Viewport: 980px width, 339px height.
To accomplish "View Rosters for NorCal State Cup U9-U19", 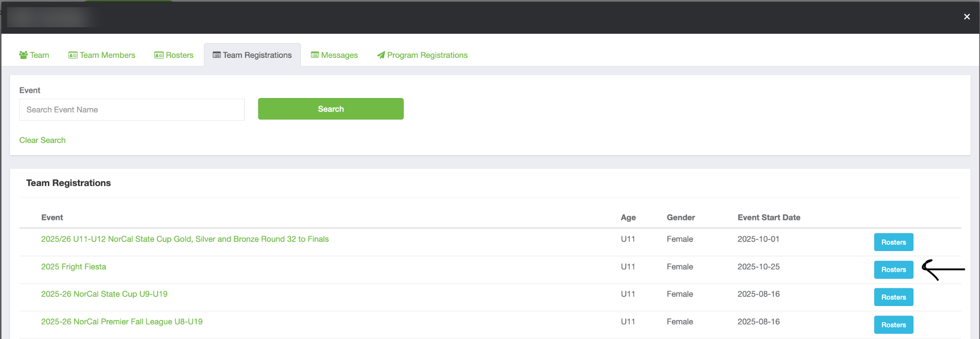I will 893,297.
